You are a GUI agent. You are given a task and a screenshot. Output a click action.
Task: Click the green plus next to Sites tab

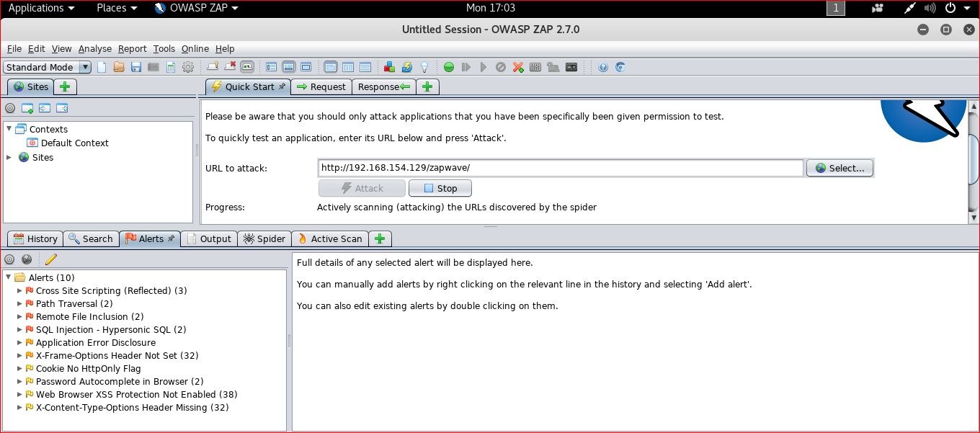(65, 86)
